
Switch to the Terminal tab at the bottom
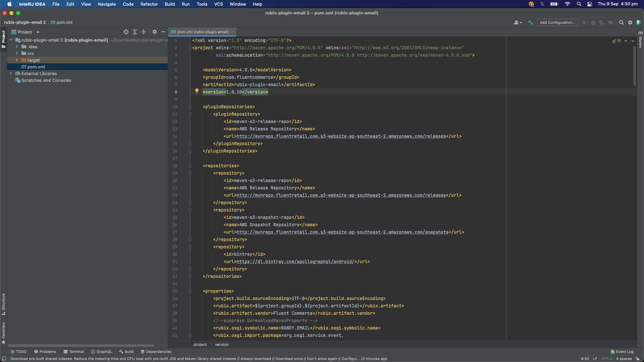(x=73, y=352)
